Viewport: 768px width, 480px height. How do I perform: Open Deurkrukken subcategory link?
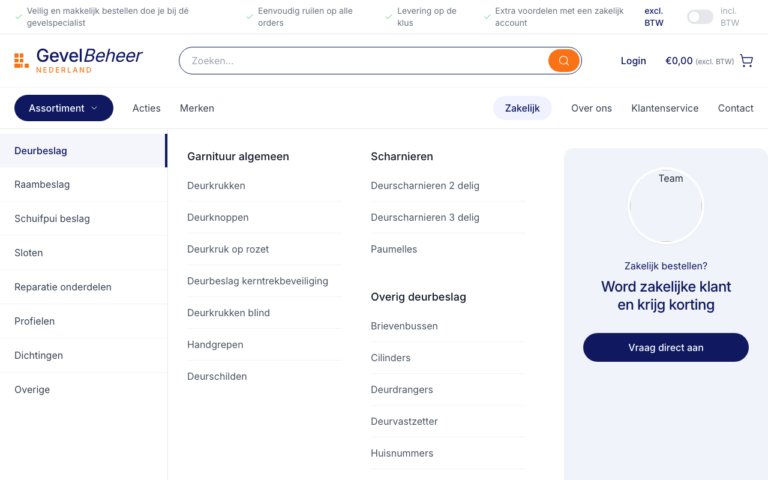tap(216, 186)
